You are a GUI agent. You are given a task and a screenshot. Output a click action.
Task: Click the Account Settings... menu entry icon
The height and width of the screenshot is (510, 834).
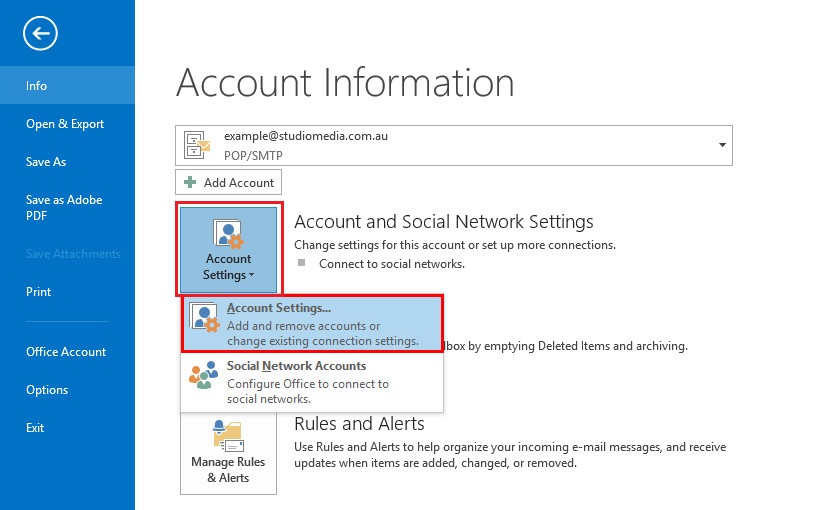[204, 317]
